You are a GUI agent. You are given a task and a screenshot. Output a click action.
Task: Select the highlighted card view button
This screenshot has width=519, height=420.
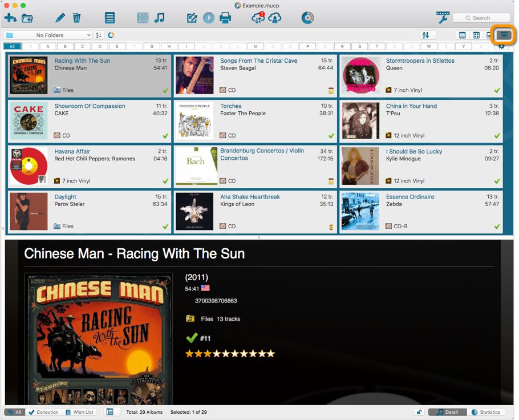point(504,35)
